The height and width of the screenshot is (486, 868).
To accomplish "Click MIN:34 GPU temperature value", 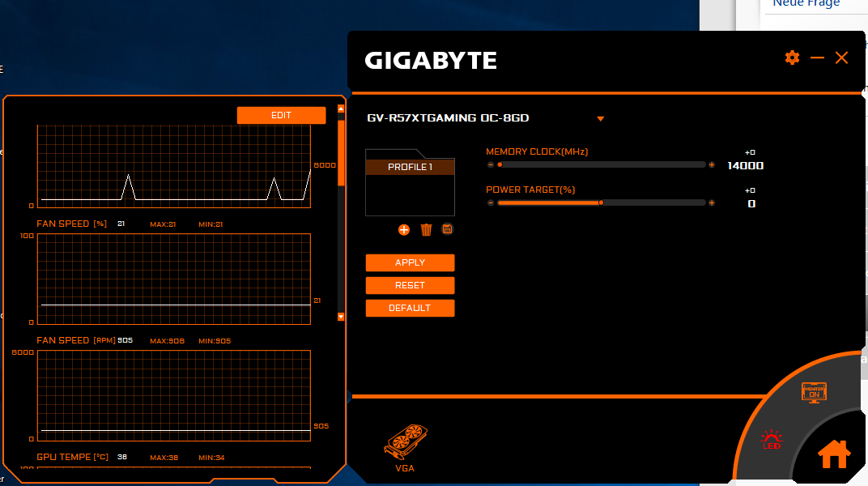I will [211, 458].
